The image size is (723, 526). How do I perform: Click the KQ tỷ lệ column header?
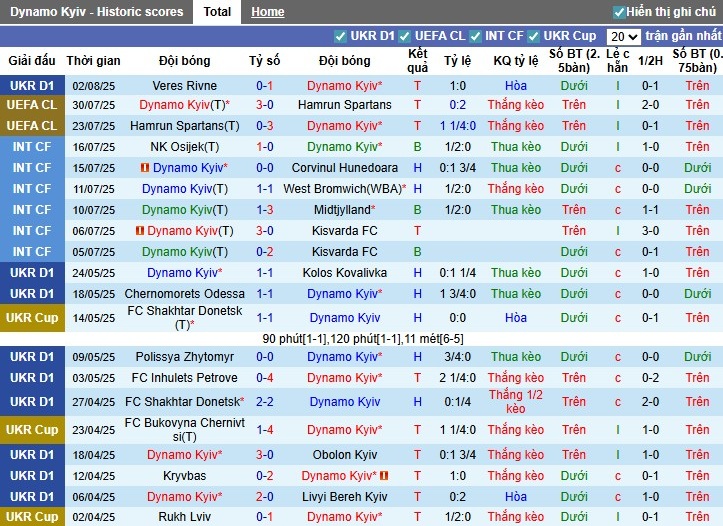coord(516,61)
